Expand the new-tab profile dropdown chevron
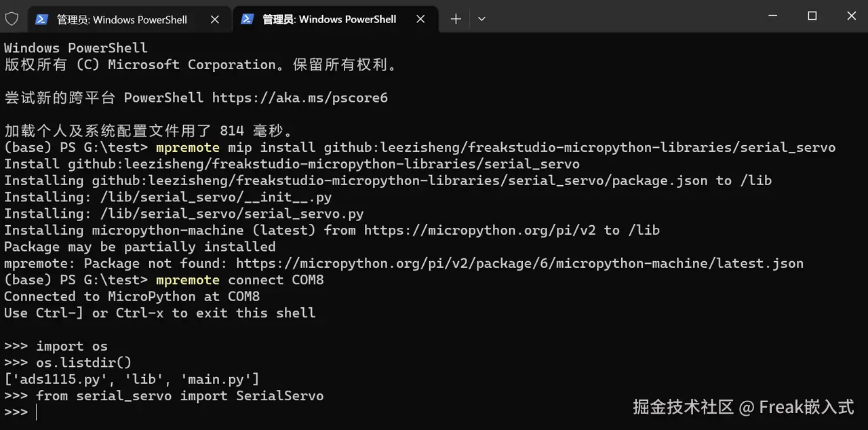 point(481,20)
